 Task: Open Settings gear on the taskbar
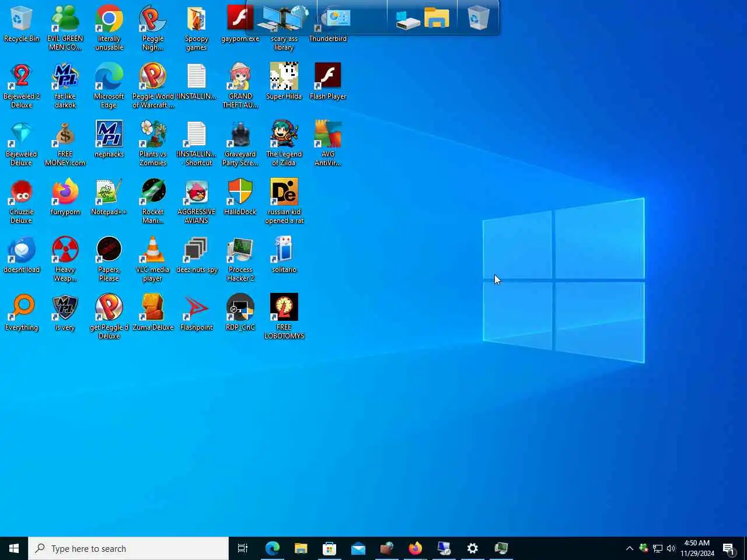coord(473,548)
